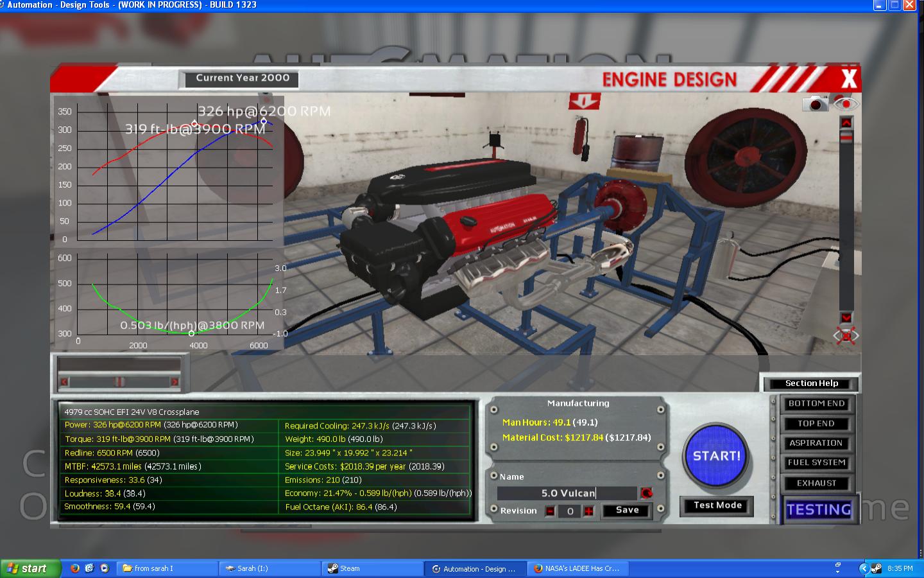Screen dimensions: 924x578
Task: Click right arrow on slider below graphs
Action: pos(174,381)
